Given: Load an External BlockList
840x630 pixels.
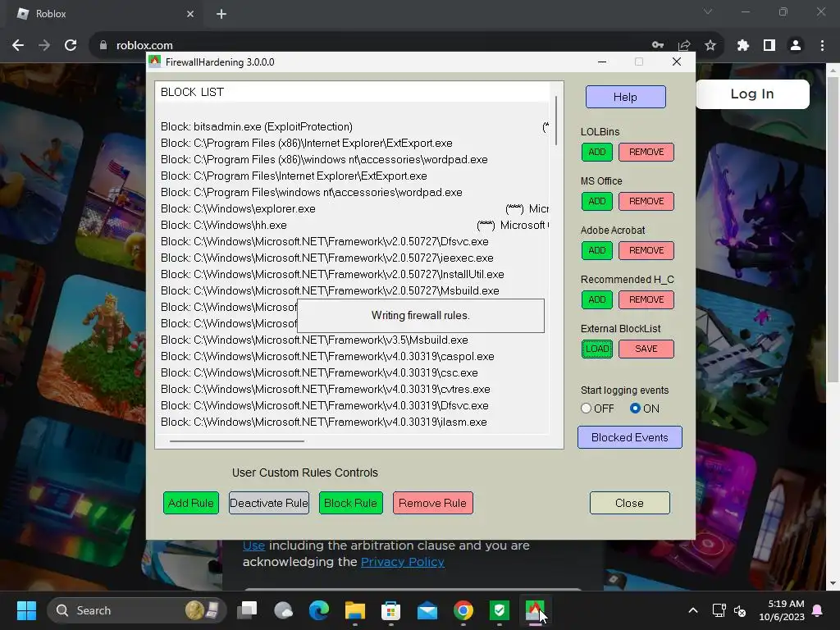Looking at the screenshot, I should tap(597, 349).
